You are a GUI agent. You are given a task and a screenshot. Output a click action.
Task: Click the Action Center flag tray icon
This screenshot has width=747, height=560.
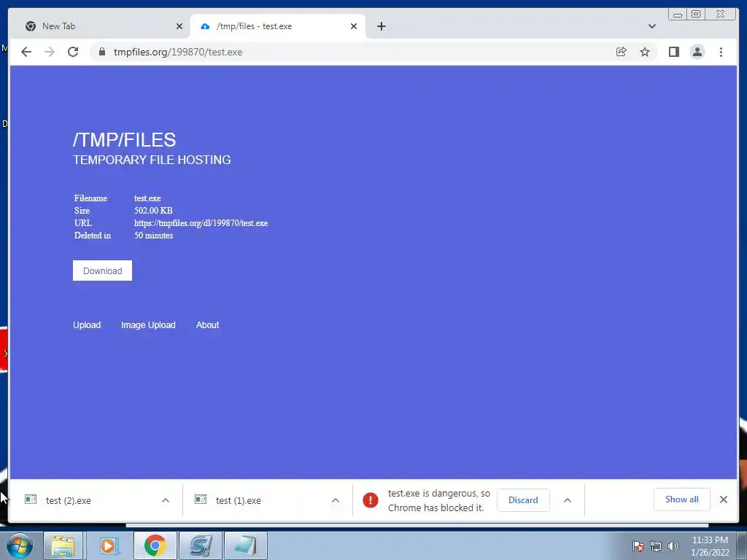[x=638, y=546]
